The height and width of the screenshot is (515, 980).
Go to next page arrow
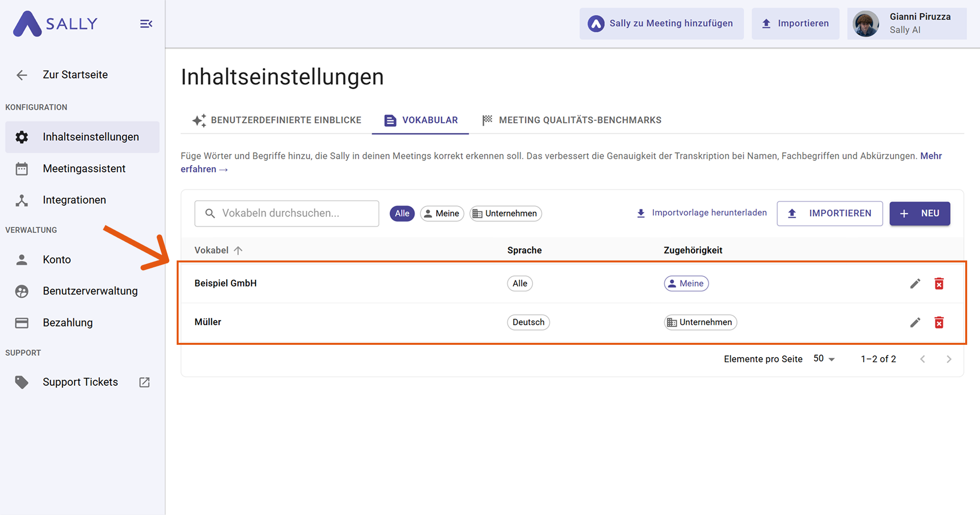click(x=948, y=359)
